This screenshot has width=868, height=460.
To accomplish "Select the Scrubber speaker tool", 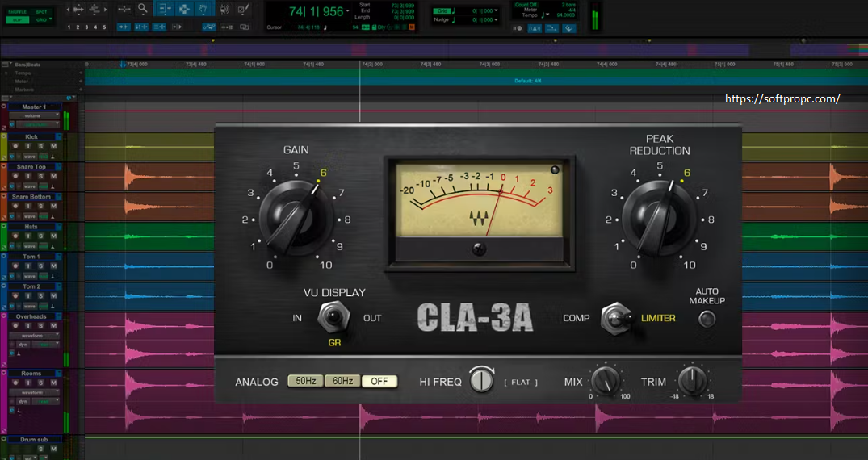I will (x=224, y=10).
